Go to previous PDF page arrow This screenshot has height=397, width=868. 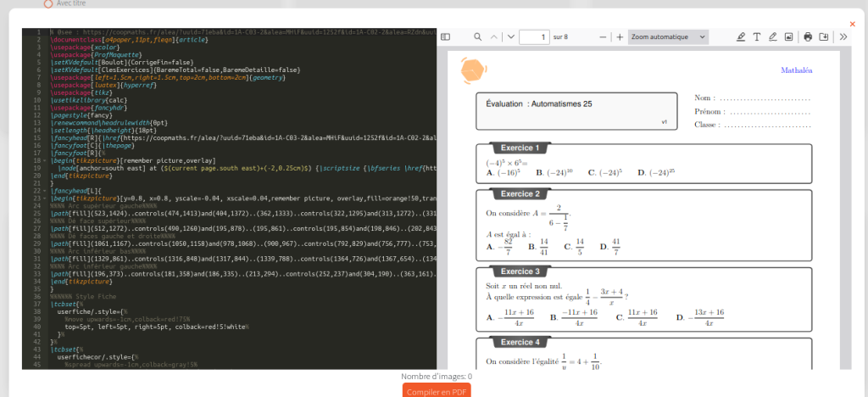[x=494, y=37]
